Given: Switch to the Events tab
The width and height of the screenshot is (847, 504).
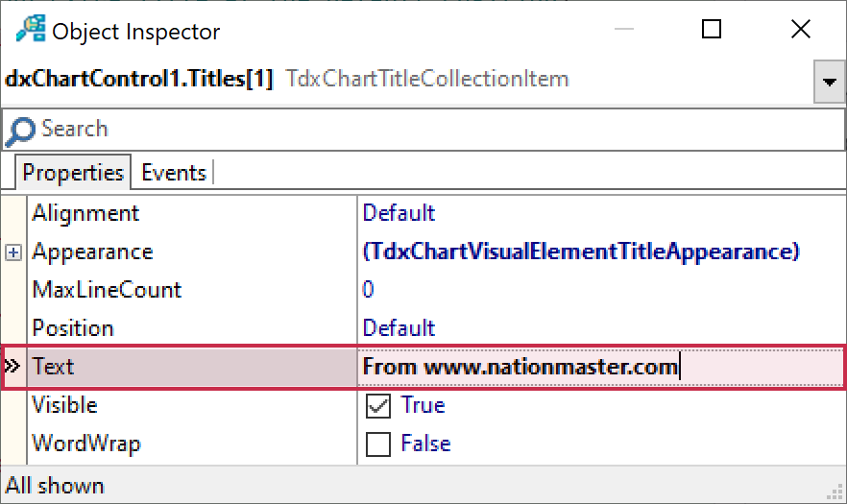Looking at the screenshot, I should (x=173, y=173).
